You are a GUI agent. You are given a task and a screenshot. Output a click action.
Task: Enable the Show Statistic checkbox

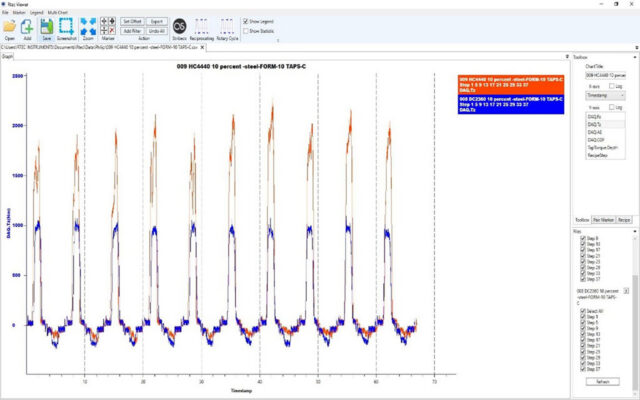coord(246,31)
